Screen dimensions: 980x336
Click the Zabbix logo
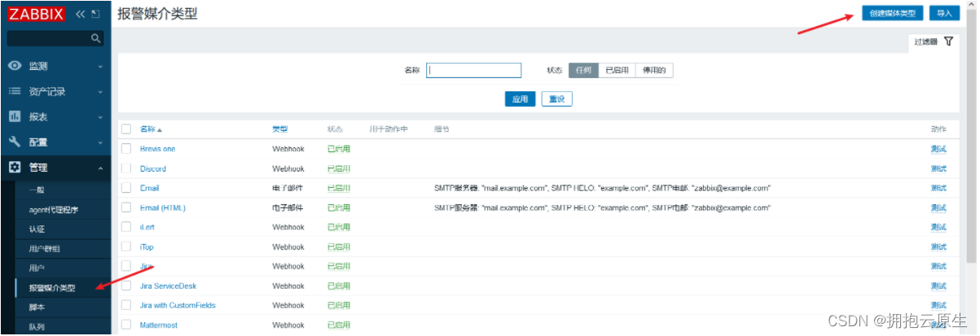(x=37, y=14)
